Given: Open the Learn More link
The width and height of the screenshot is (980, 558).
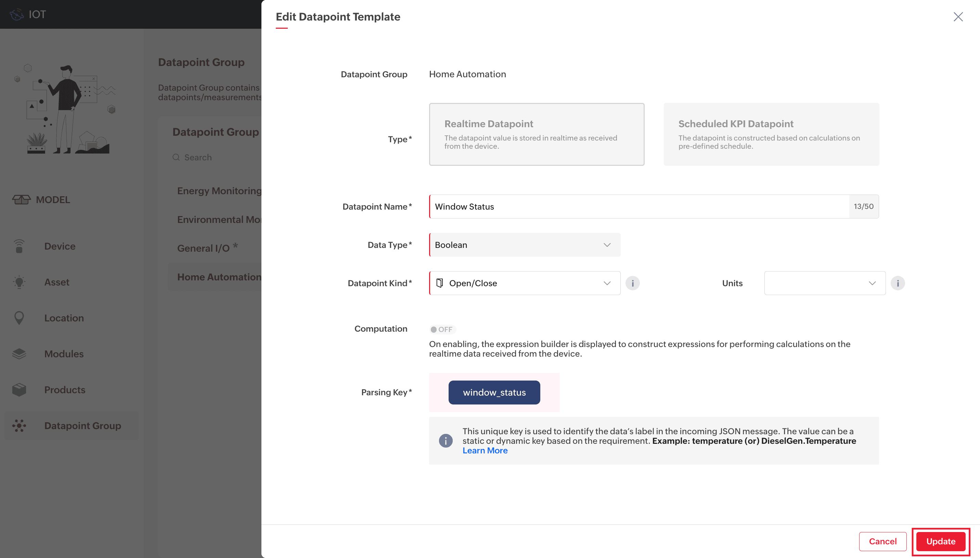Looking at the screenshot, I should 485,451.
